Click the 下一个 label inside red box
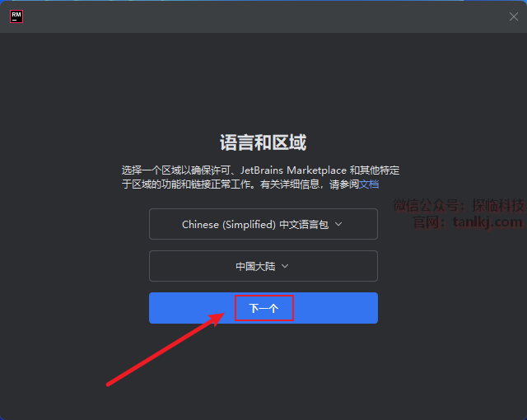 point(263,308)
